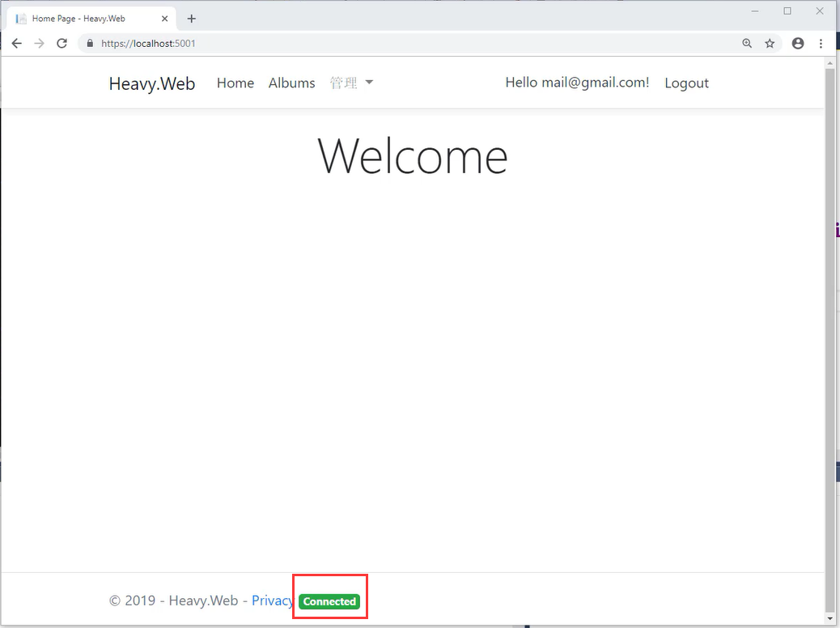
Task: Close the Home Page - Heavy.Web tab
Action: tap(164, 19)
